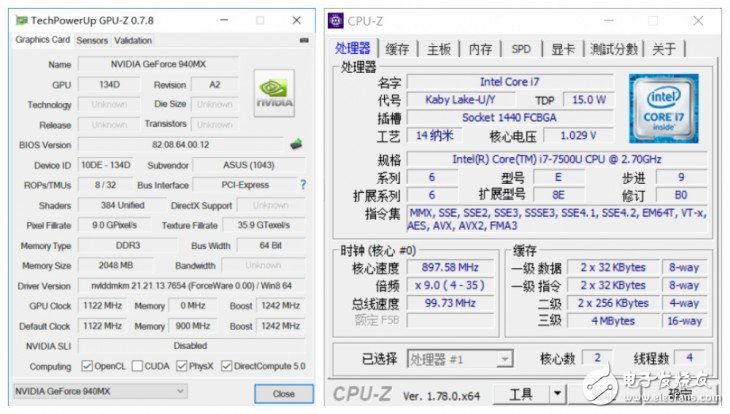Viewport: 730px width, 414px height.
Task: Click the Close button in GPU-Z
Action: 284,394
